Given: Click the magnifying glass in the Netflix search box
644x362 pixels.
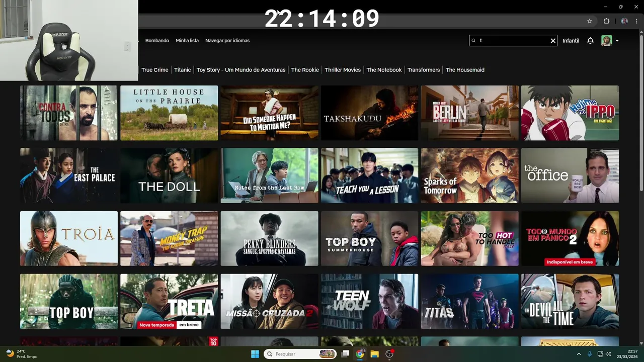Looking at the screenshot, I should pyautogui.click(x=473, y=41).
